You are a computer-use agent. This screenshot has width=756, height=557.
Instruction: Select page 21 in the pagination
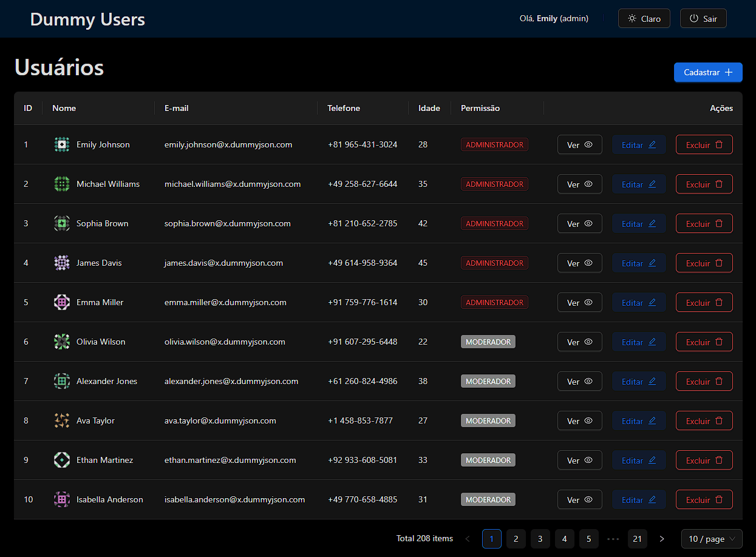pos(637,539)
